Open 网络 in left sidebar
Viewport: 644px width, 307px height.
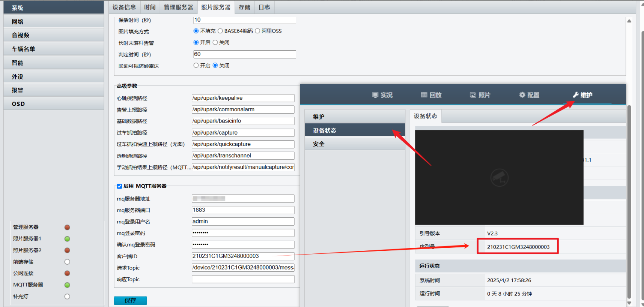[54, 21]
